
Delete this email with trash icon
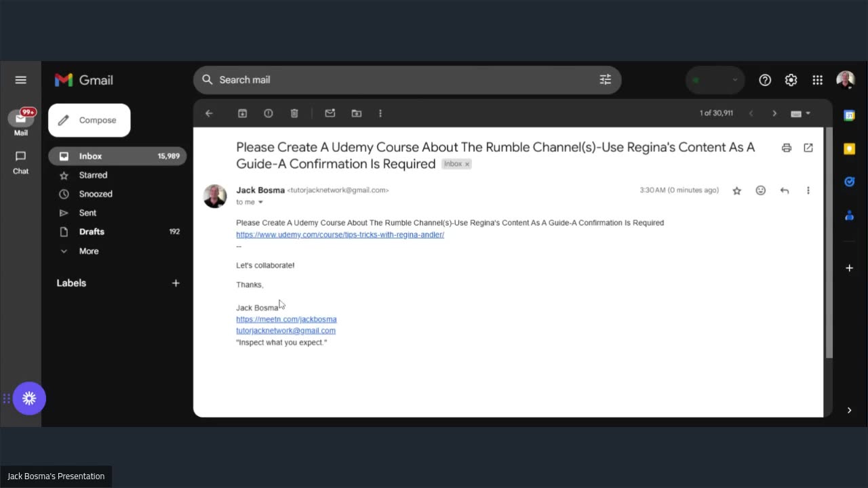tap(294, 113)
